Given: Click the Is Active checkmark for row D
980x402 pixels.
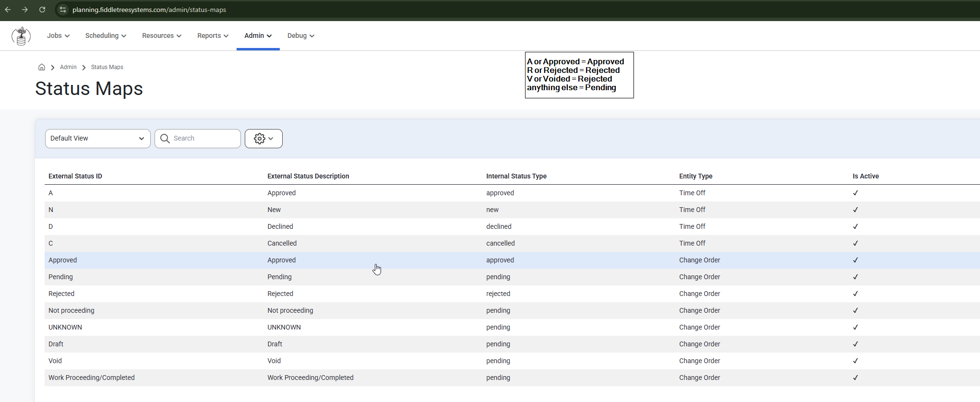Looking at the screenshot, I should coord(855,226).
